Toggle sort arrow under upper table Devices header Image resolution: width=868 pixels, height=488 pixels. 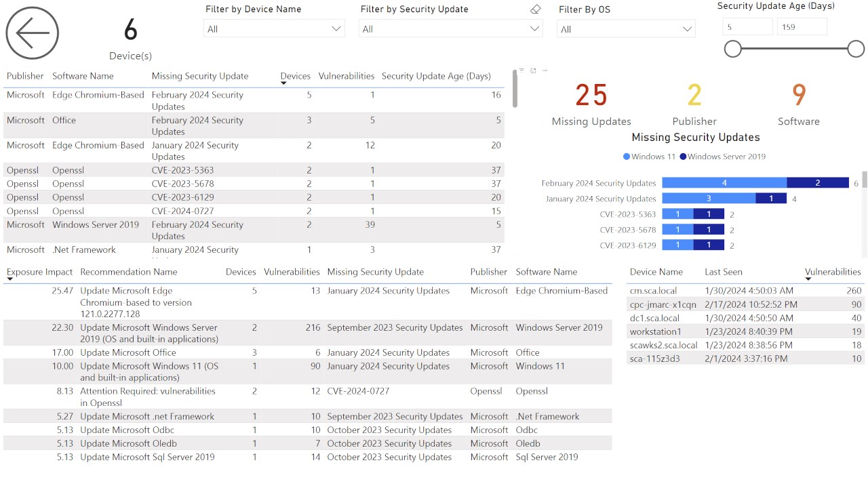tap(283, 83)
